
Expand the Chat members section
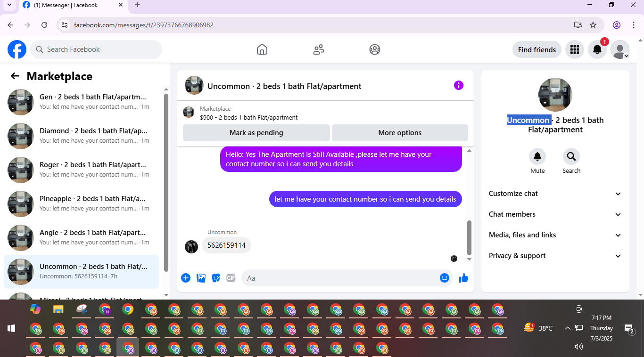555,214
